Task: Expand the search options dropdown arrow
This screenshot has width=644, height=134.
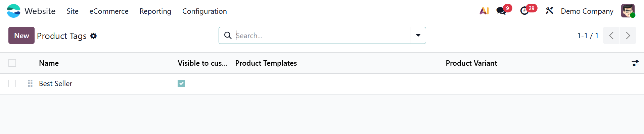Action: coord(418,36)
